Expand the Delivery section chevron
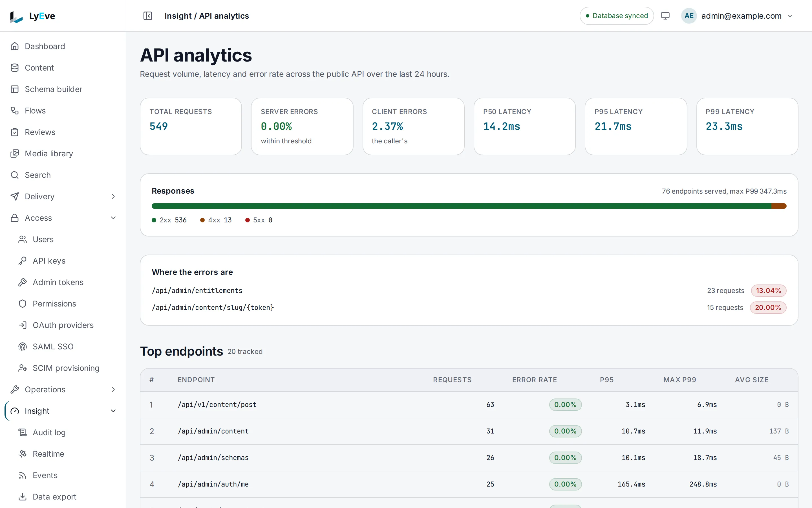 (113, 196)
